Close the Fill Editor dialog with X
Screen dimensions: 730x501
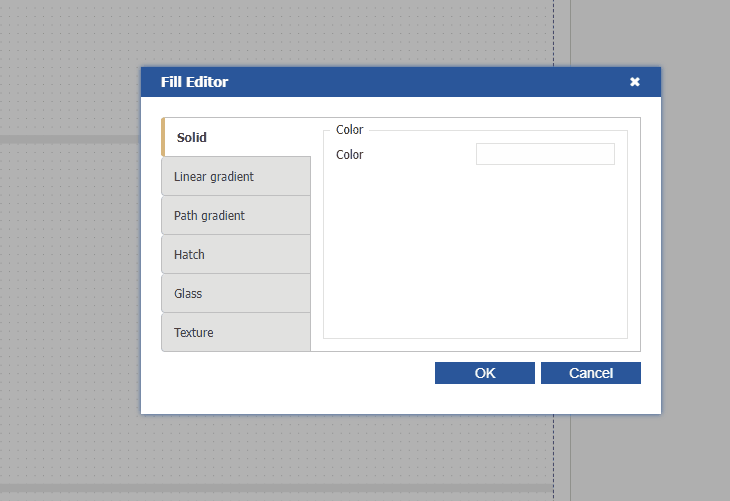coord(635,82)
